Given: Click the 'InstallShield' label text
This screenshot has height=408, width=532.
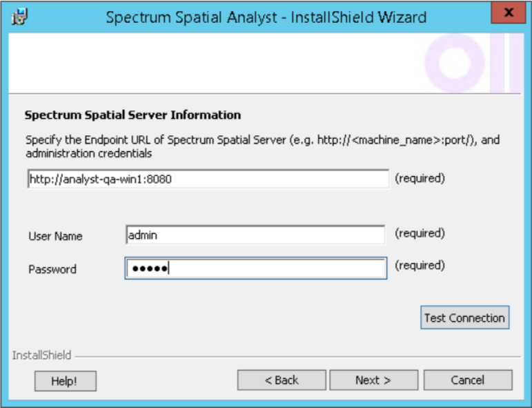Looking at the screenshot, I should pos(41,356).
